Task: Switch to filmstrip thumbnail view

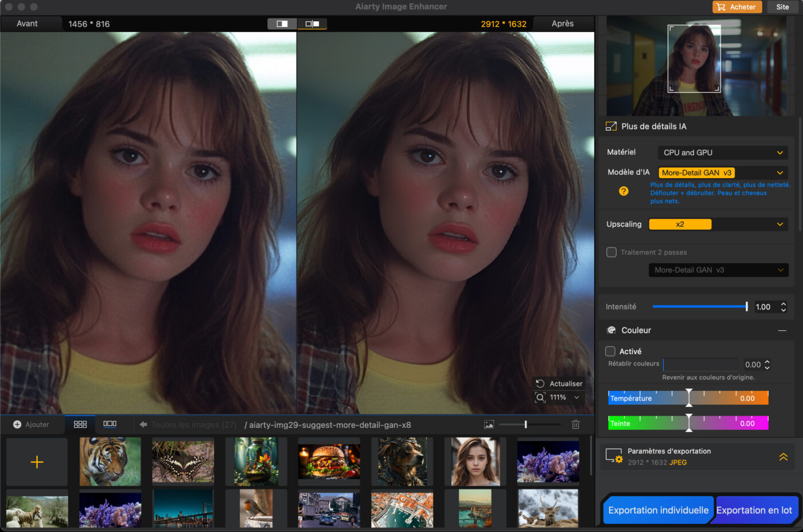Action: (110, 424)
